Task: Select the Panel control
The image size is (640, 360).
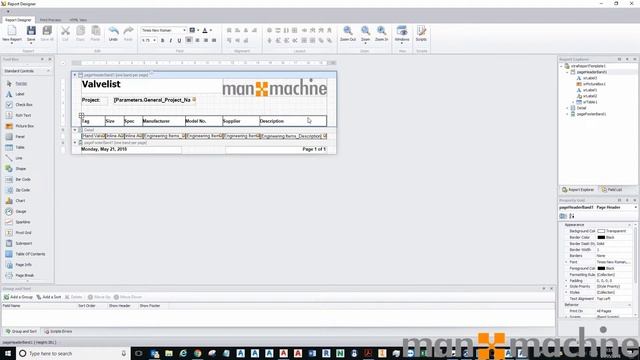Action: click(20, 136)
